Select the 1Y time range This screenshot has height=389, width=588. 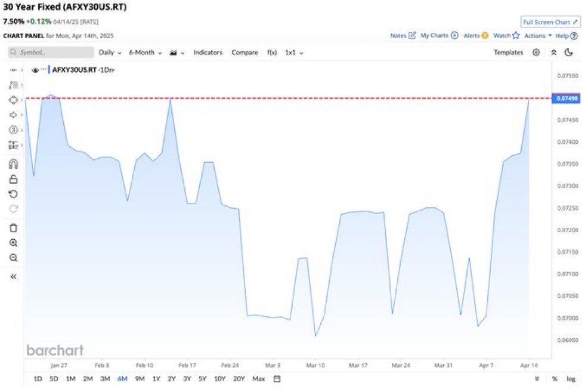[156, 379]
